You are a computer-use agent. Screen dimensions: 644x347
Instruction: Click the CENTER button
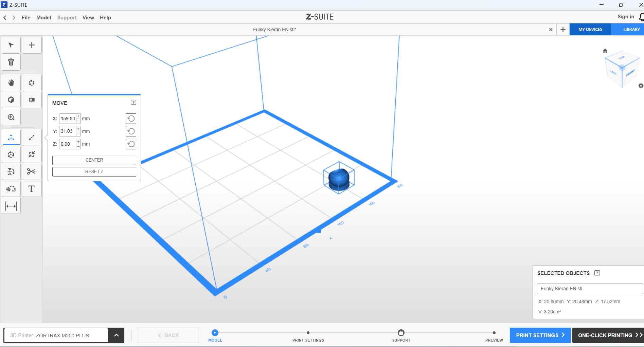[x=94, y=160]
